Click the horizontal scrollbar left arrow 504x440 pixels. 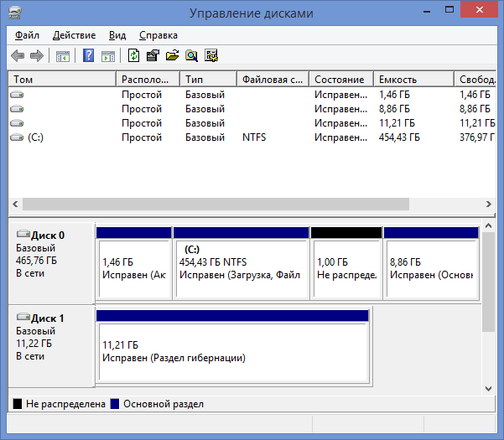coord(15,204)
